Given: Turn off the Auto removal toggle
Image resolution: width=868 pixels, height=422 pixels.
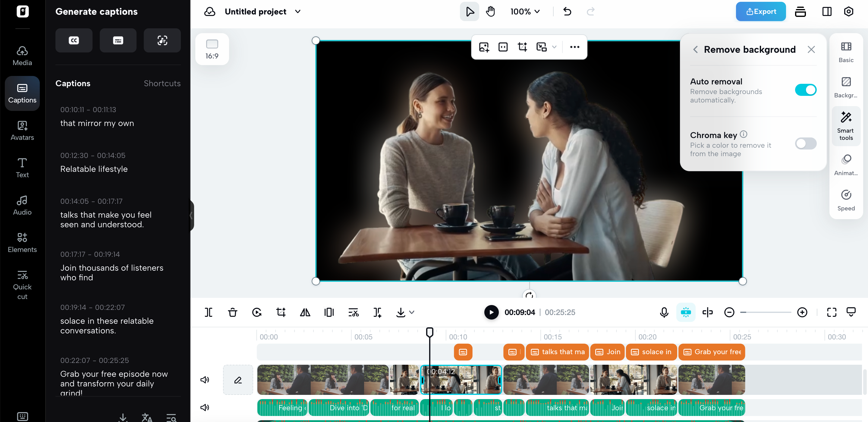Looking at the screenshot, I should tap(805, 90).
